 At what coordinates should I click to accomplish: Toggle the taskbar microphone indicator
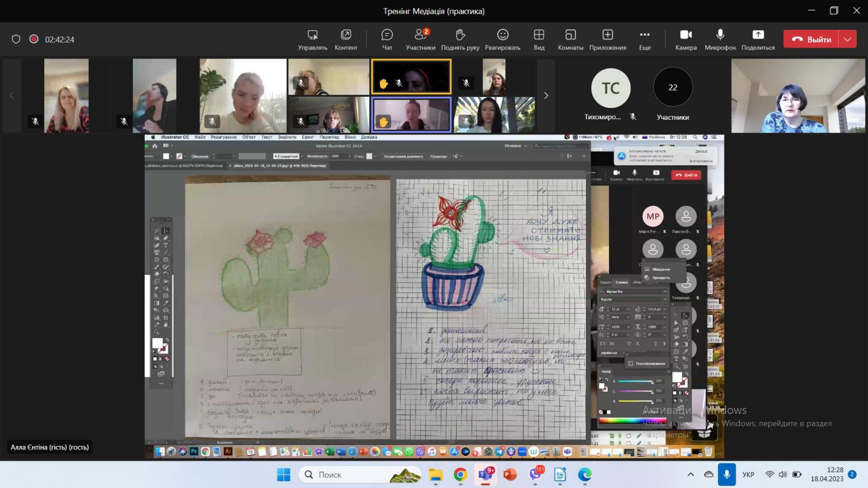[x=726, y=474]
